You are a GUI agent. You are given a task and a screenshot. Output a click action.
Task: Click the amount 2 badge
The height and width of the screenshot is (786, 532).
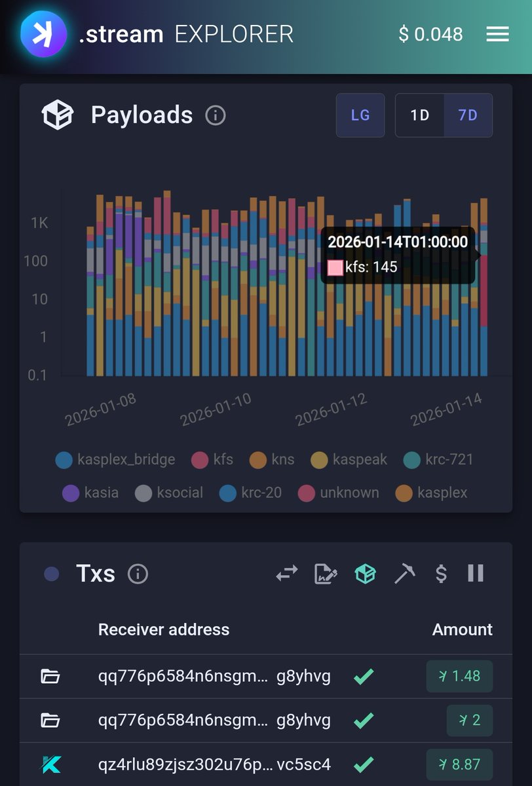coord(470,720)
